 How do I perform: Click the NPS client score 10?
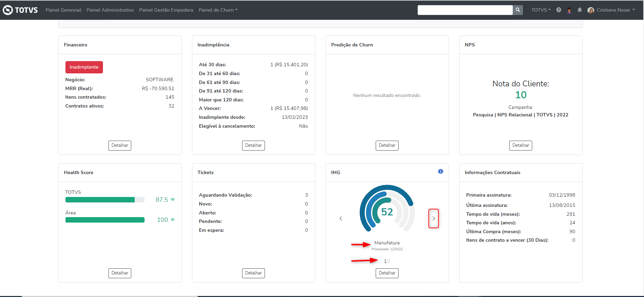521,95
